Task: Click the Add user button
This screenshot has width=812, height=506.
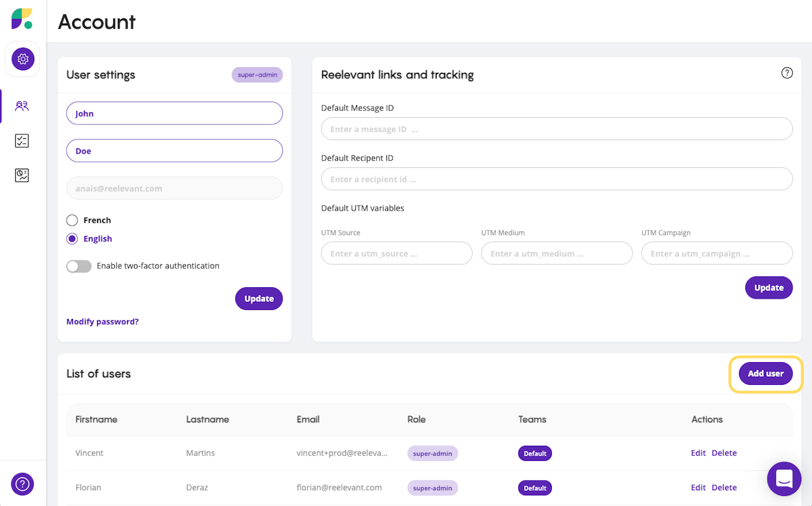Action: pos(766,373)
